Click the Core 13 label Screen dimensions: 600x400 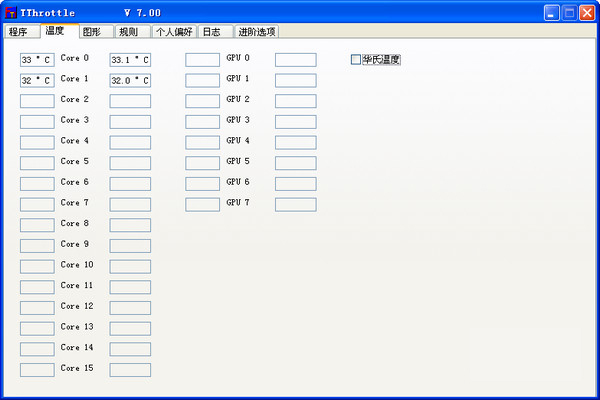77,327
